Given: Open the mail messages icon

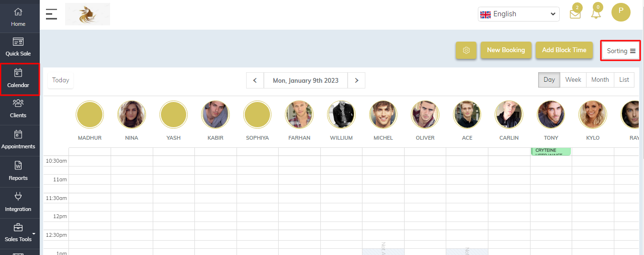Looking at the screenshot, I should 575,14.
